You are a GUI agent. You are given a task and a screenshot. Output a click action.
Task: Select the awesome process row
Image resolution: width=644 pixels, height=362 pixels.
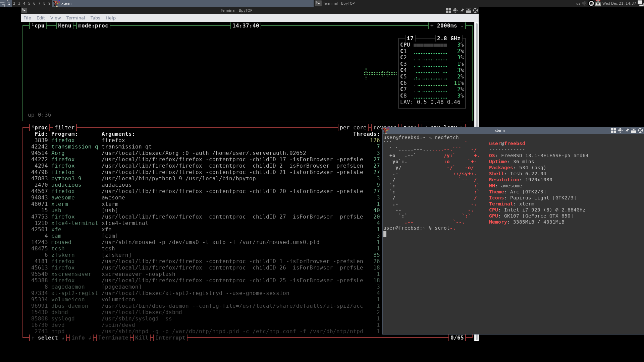coord(205,198)
